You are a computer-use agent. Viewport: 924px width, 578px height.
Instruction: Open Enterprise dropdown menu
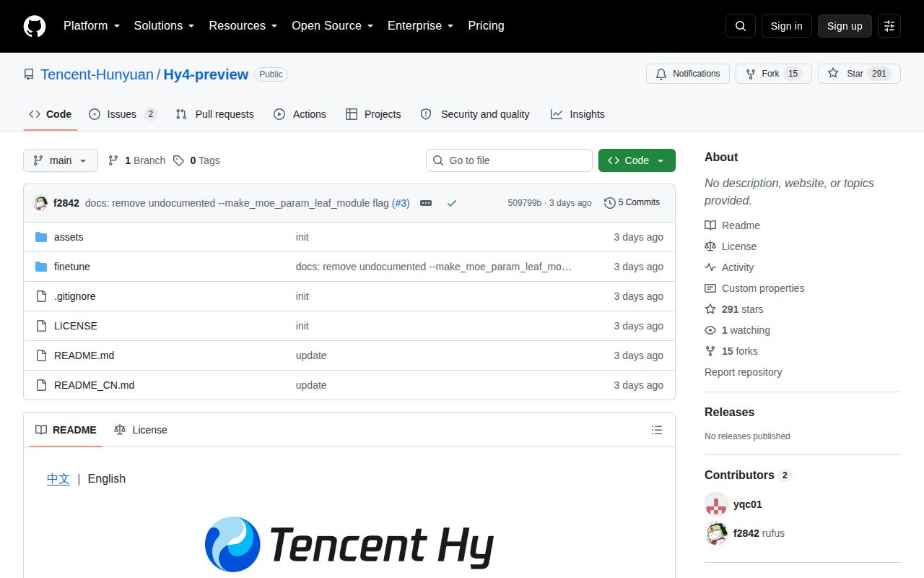pos(420,26)
